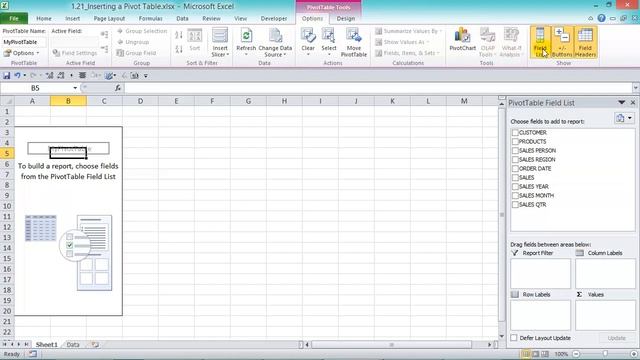Toggle the Field List button
This screenshot has height=360, width=640.
coord(540,42)
